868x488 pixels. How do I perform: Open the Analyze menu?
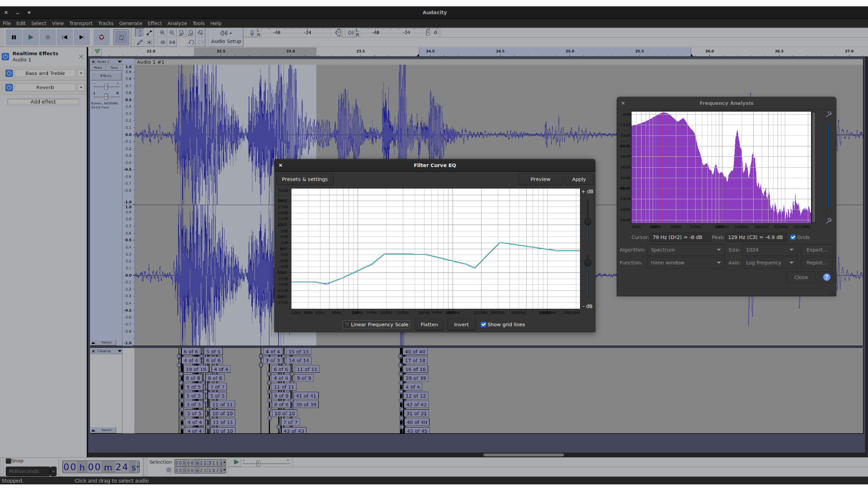click(x=177, y=23)
